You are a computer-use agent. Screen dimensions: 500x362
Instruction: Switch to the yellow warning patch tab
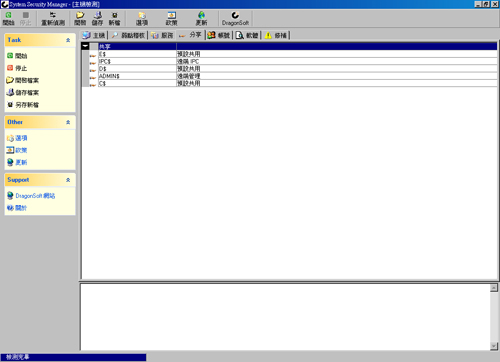click(x=276, y=35)
